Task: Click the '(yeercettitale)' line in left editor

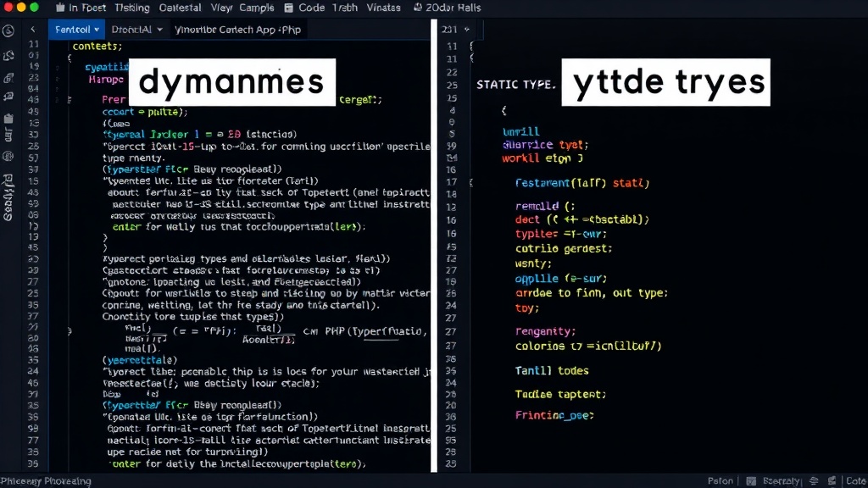Action: [140, 360]
